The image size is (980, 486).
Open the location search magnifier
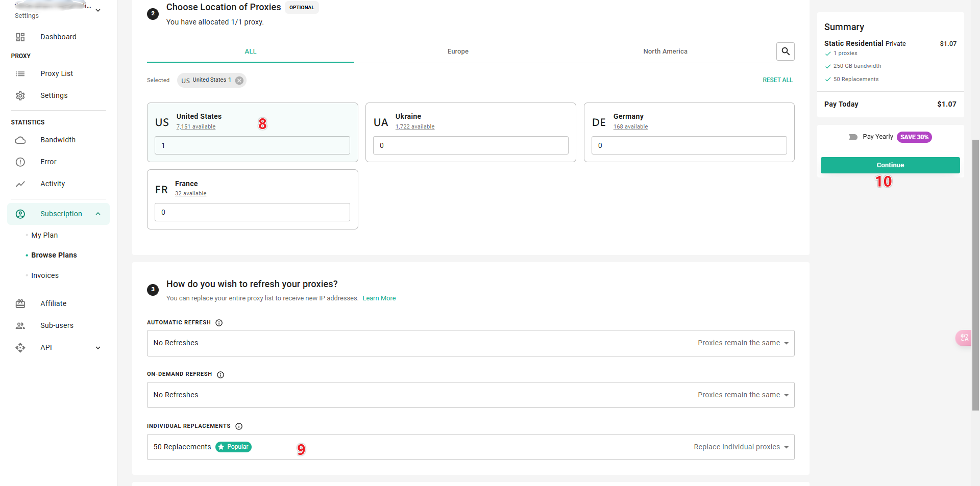[x=786, y=52]
